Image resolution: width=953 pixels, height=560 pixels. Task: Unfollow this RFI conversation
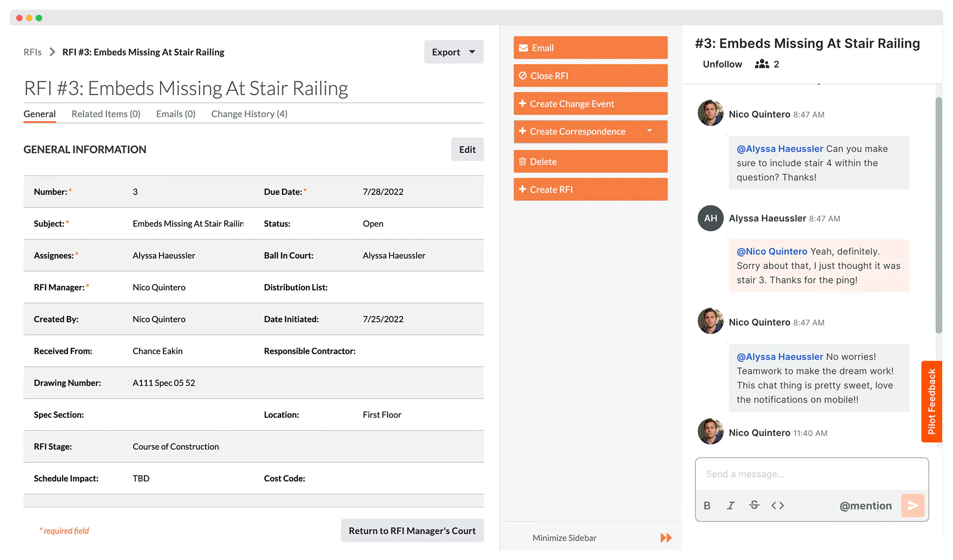723,64
